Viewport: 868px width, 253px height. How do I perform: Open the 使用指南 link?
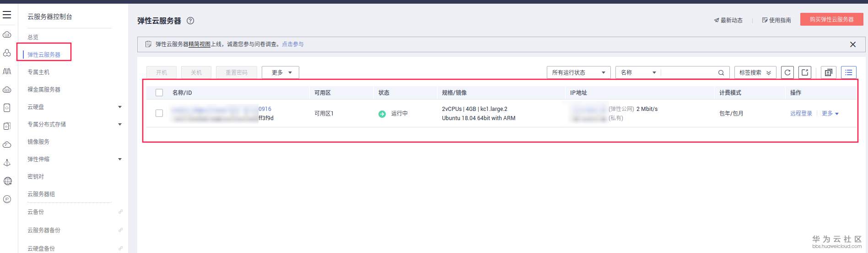click(776, 20)
